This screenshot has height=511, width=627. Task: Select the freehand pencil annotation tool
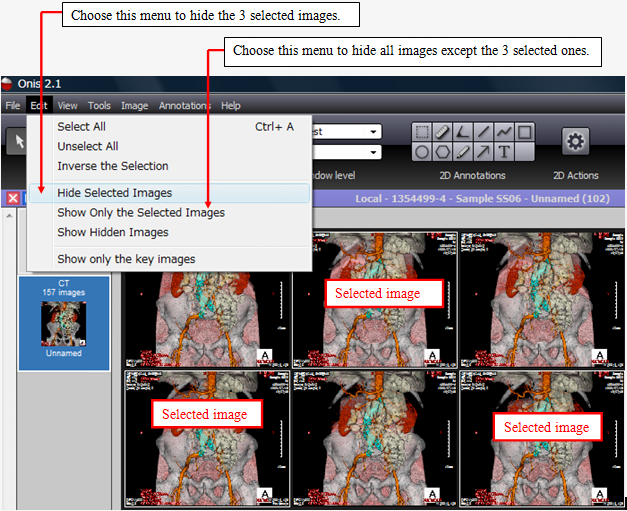(x=463, y=152)
